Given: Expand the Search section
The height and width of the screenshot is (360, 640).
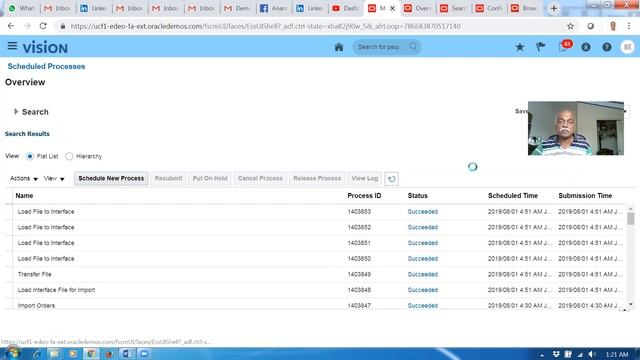Looking at the screenshot, I should tap(16, 111).
